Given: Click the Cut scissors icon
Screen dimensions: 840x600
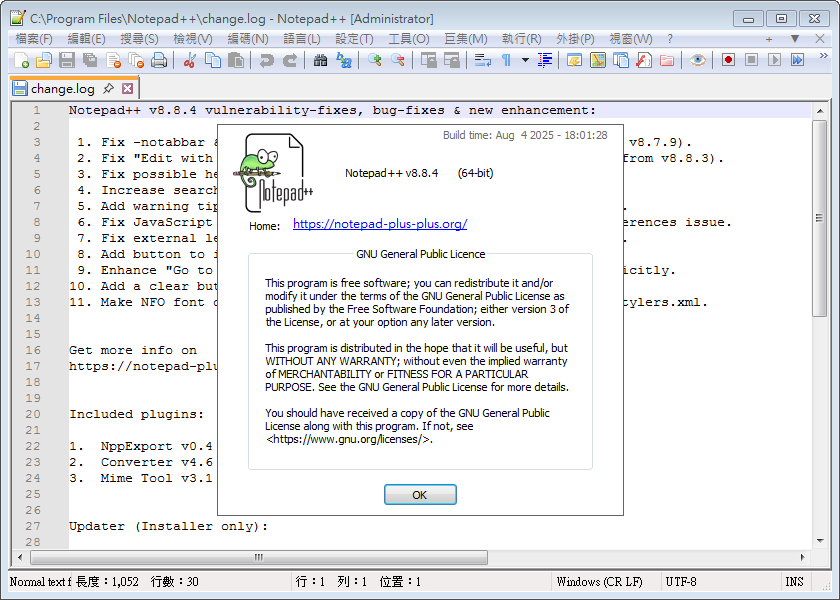Looking at the screenshot, I should [x=189, y=60].
